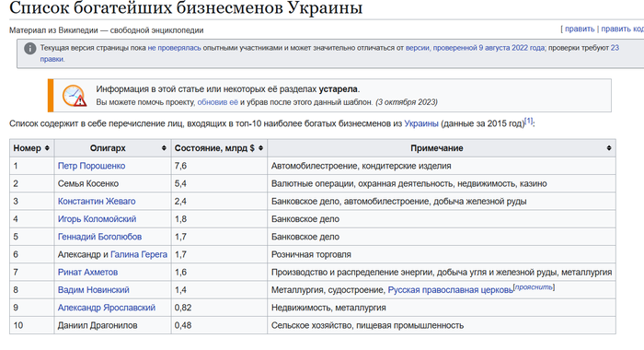Open the править код link
The width and height of the screenshot is (644, 350).
622,29
